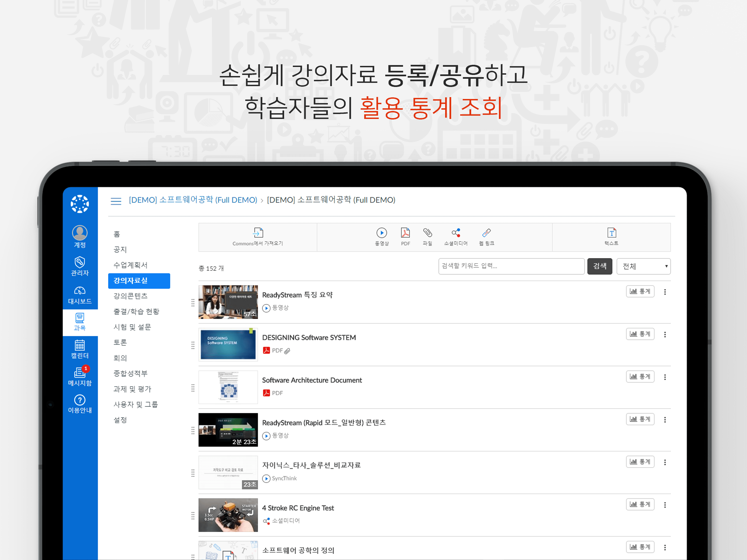Image resolution: width=747 pixels, height=560 pixels.
Task: Open more options for 소프트웨어 공학의 정의
Action: pyautogui.click(x=665, y=547)
